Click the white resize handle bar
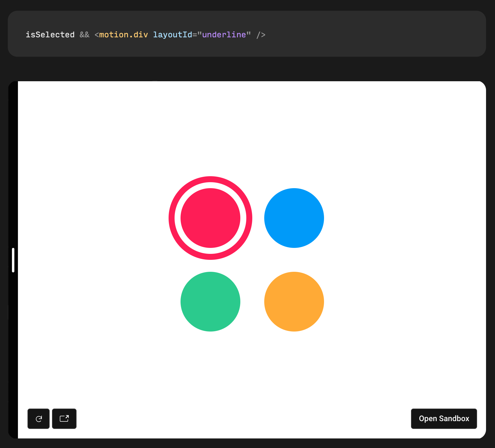 coord(13,260)
